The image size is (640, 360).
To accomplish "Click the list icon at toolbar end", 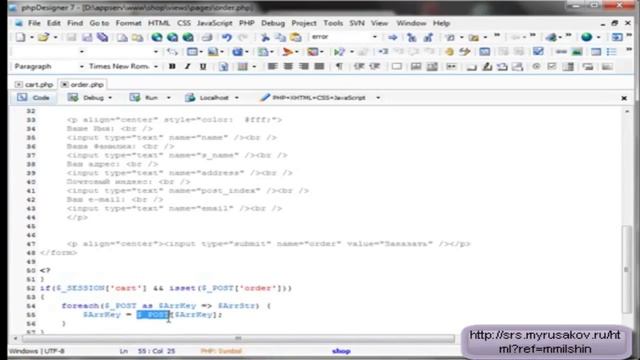I will tap(611, 52).
